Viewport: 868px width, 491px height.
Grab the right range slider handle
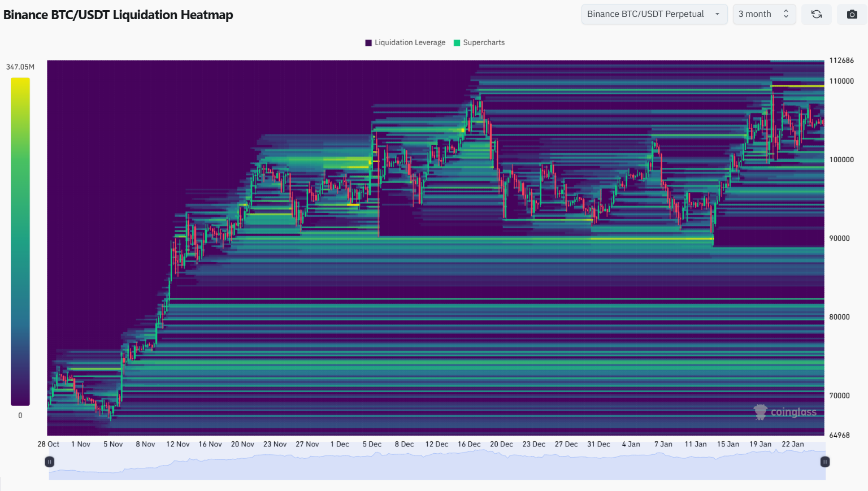(x=825, y=462)
